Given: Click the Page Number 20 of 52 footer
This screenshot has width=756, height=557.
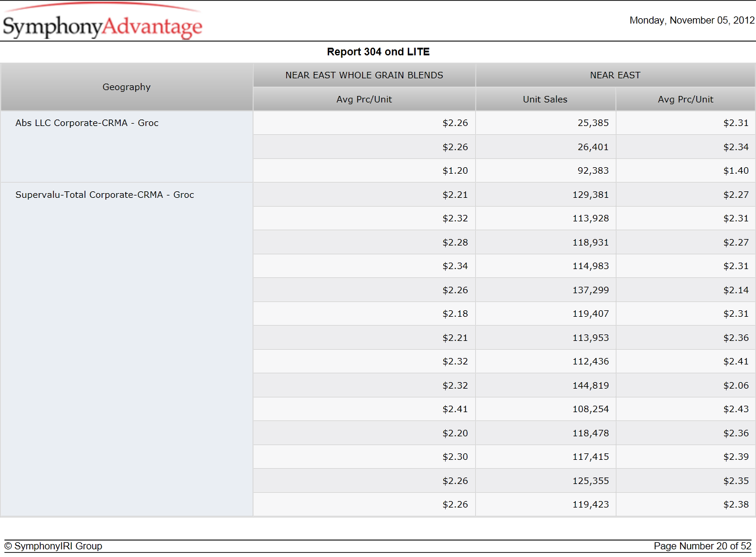Looking at the screenshot, I should click(702, 546).
